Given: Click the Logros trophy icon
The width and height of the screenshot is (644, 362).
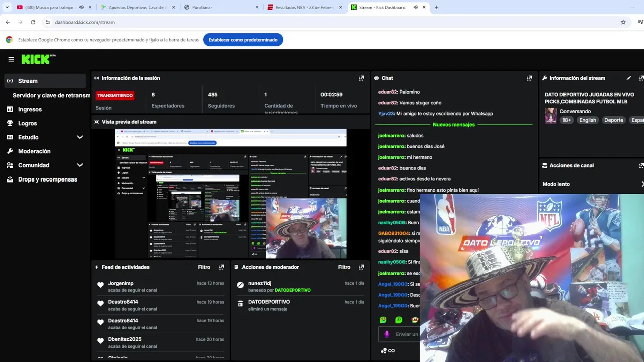Looking at the screenshot, I should coord(10,123).
